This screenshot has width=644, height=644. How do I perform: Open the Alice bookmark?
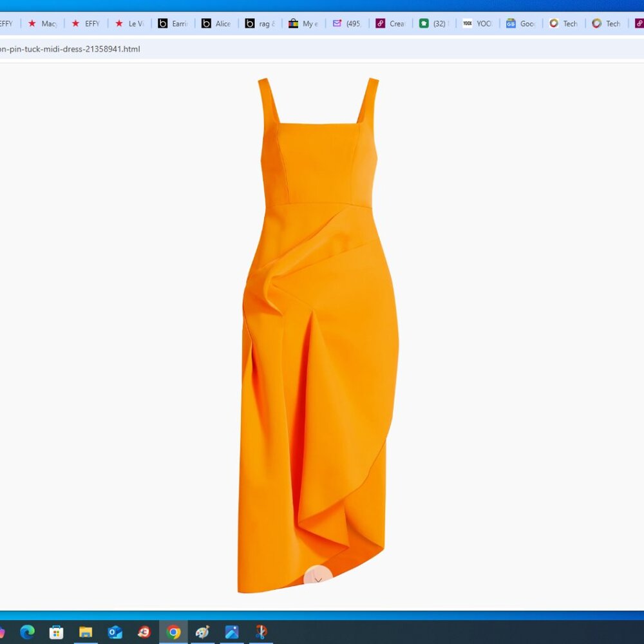[x=216, y=23]
